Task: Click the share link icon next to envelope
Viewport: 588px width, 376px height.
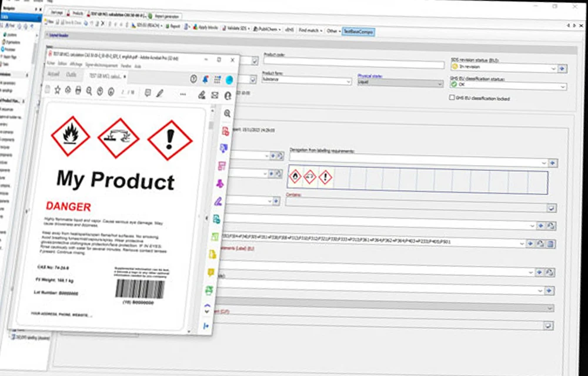Action: point(228,96)
